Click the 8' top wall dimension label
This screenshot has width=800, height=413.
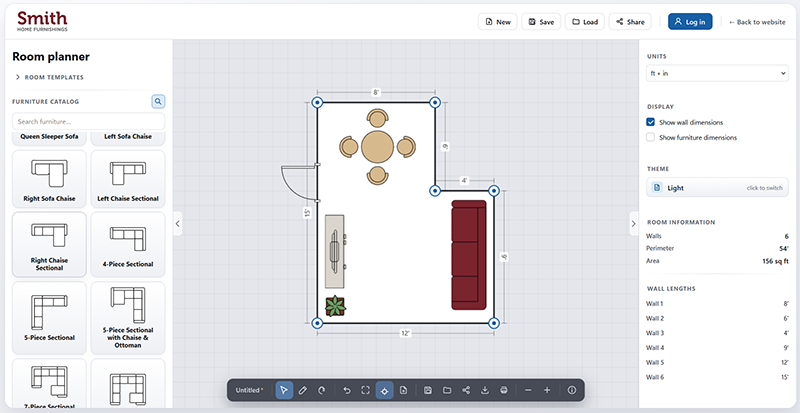click(376, 92)
